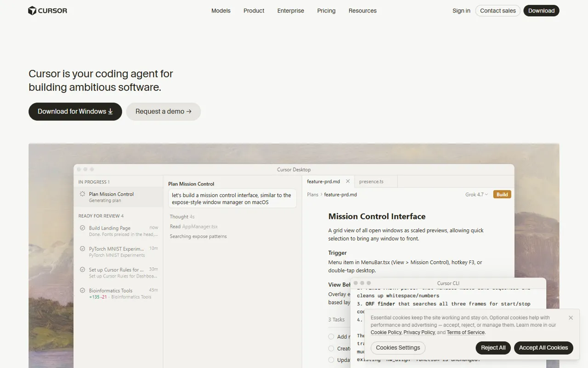Close the feature-prd.md tab
588x368 pixels.
point(348,181)
